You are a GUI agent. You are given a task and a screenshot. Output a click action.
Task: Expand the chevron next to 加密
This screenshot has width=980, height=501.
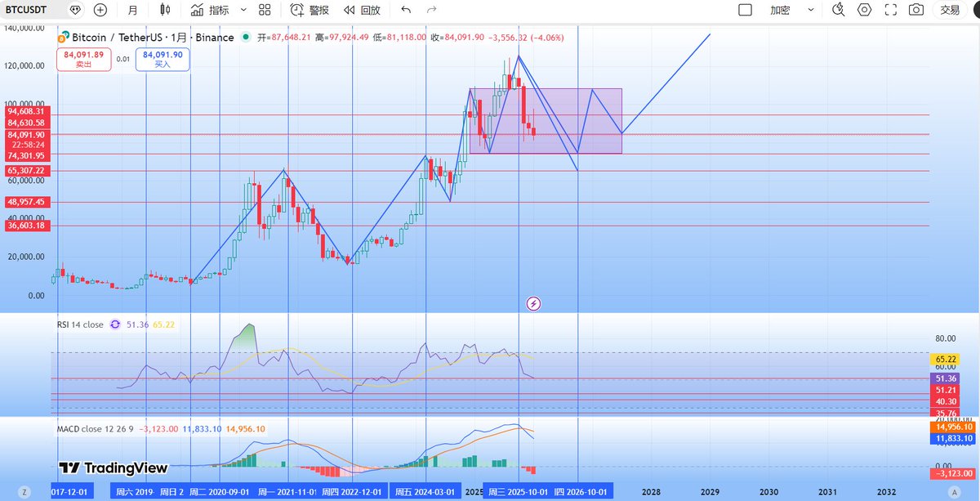point(810,10)
